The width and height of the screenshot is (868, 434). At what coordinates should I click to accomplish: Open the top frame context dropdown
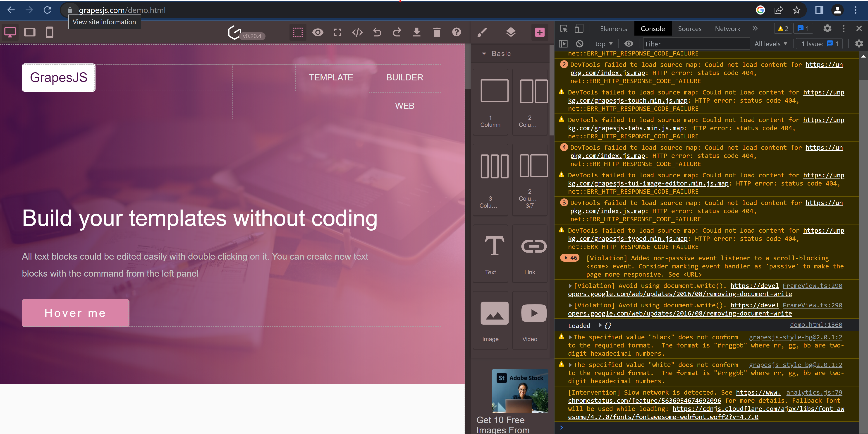(603, 43)
